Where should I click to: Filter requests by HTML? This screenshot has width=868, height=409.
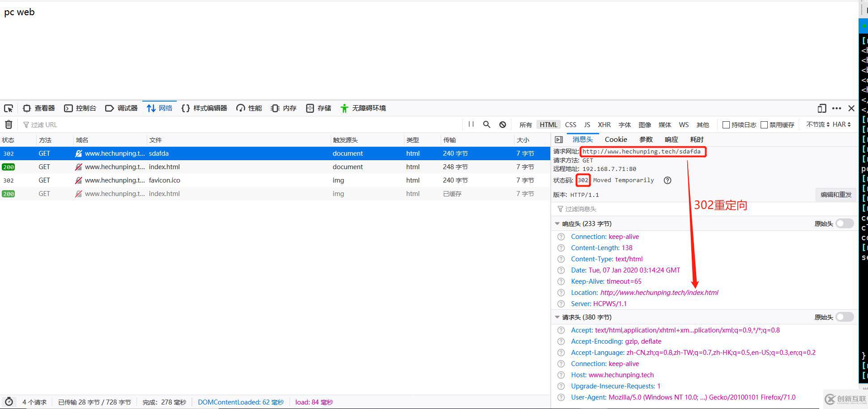coord(549,125)
